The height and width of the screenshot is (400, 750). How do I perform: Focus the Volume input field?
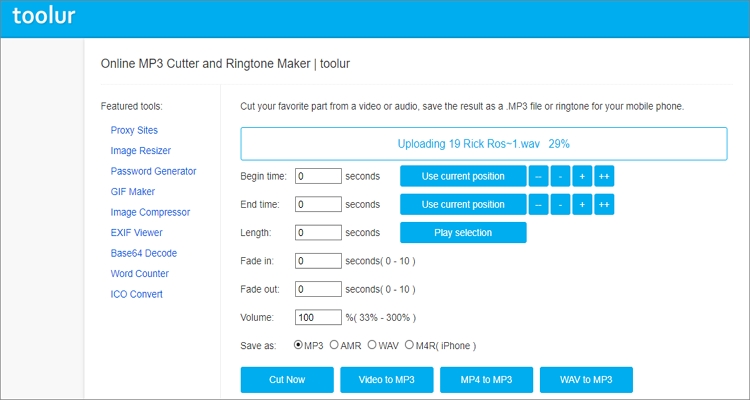[318, 317]
